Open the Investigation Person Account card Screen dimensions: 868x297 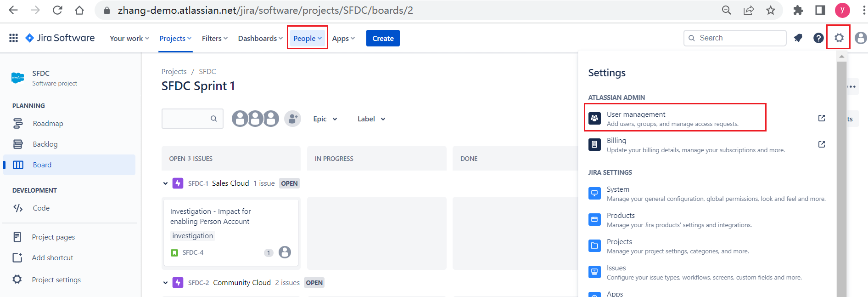231,232
